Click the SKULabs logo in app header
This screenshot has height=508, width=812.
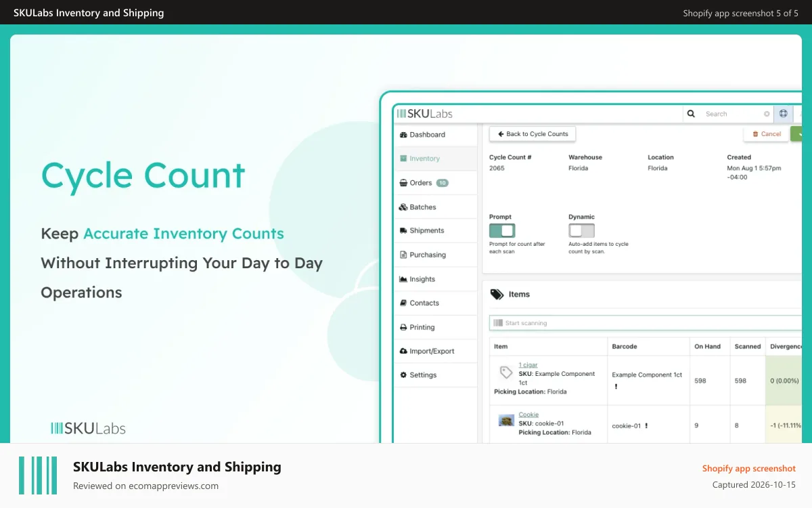point(424,114)
